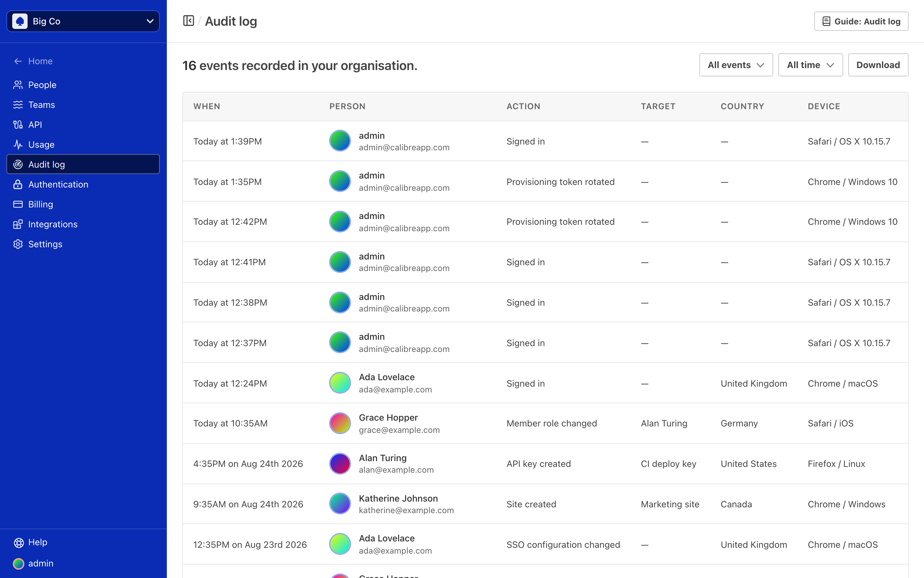Click the Home back arrow icon
The image size is (924, 578).
(x=18, y=61)
